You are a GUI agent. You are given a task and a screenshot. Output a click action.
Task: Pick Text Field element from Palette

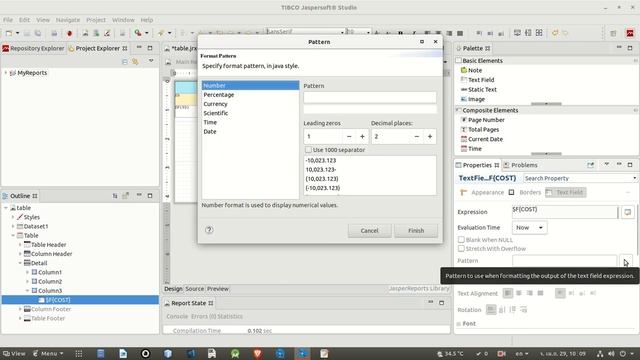(x=478, y=80)
